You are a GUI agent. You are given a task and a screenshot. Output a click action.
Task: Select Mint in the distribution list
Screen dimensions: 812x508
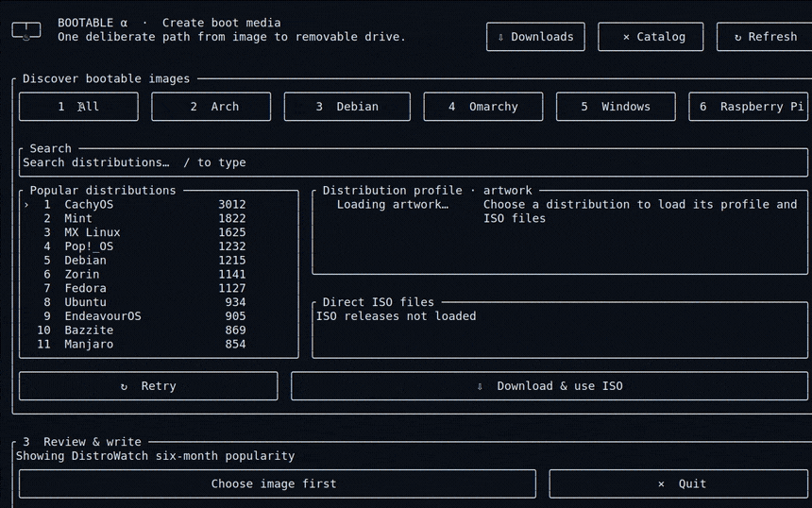[x=159, y=218]
